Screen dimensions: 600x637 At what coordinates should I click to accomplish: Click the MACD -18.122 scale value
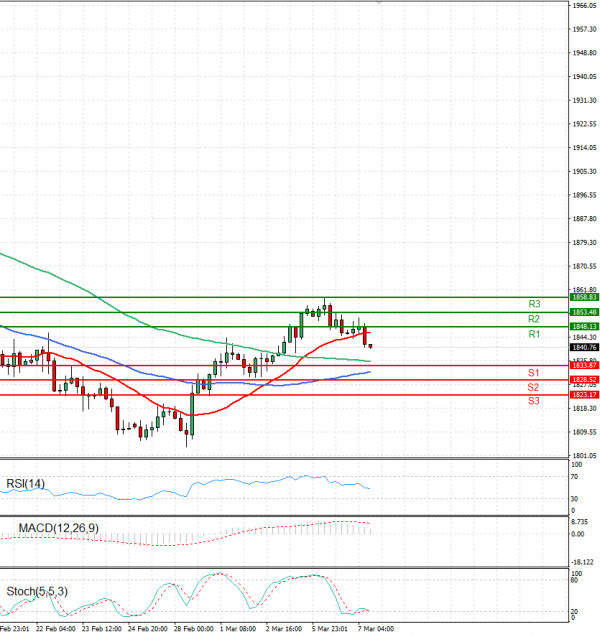coord(582,562)
